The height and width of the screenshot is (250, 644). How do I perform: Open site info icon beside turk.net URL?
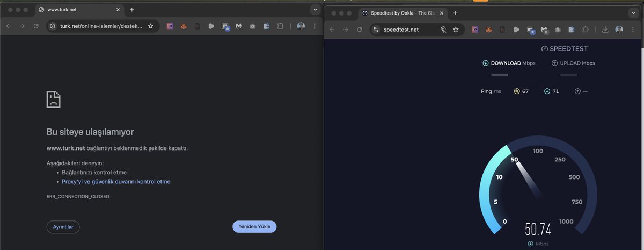pyautogui.click(x=53, y=26)
